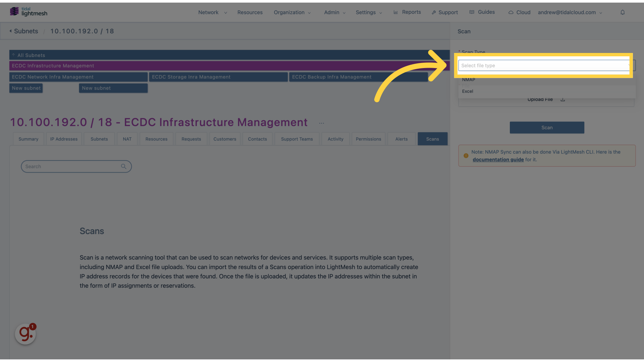This screenshot has width=644, height=362.
Task: Switch to the IP Addresses tab
Action: (64, 139)
